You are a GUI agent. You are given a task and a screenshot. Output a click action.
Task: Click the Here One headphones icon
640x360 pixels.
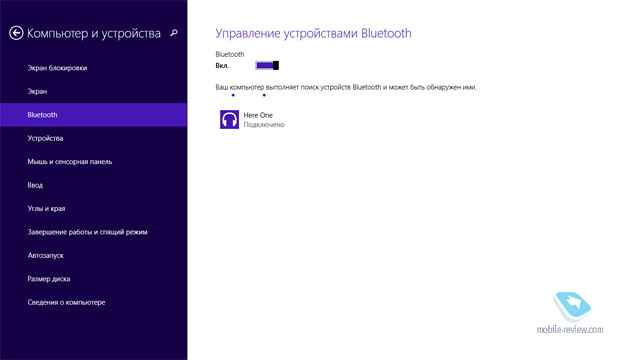[229, 120]
